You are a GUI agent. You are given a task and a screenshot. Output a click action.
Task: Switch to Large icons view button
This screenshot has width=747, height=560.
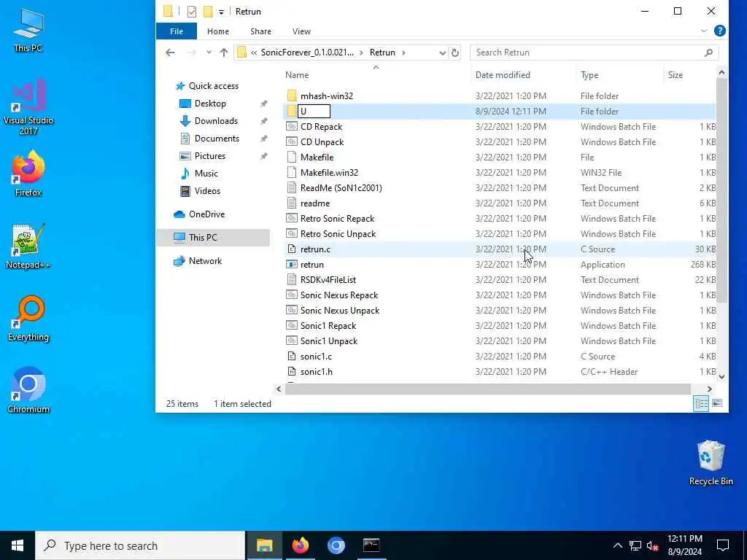(x=716, y=404)
